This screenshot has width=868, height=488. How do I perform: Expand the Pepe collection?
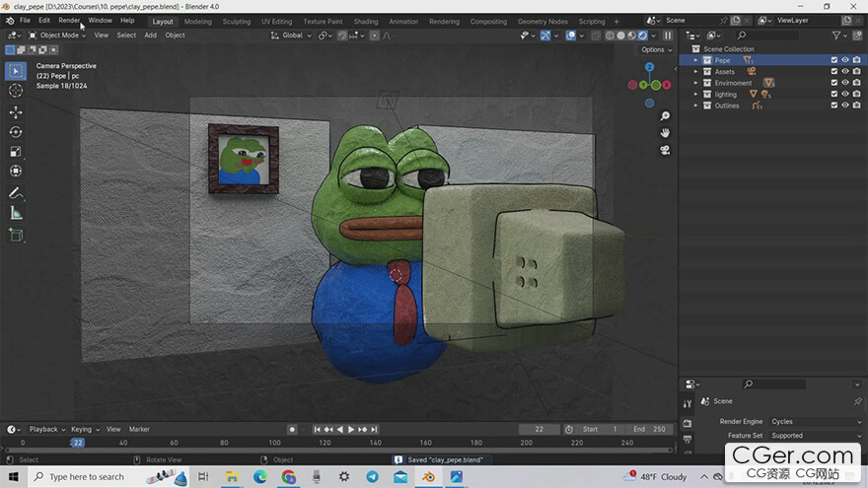click(x=695, y=60)
